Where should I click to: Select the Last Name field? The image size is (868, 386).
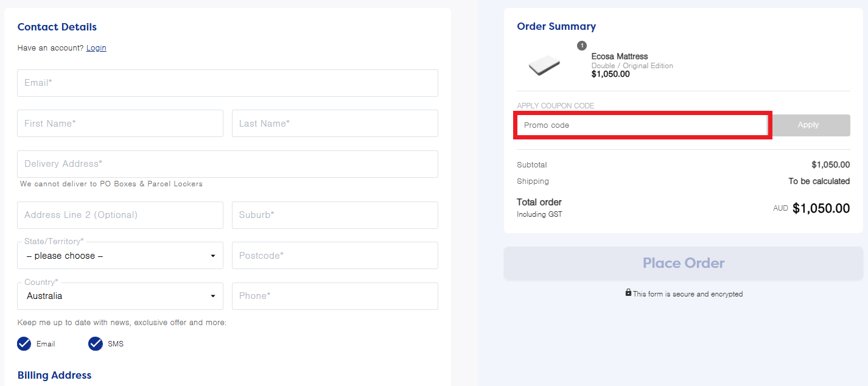click(x=334, y=124)
